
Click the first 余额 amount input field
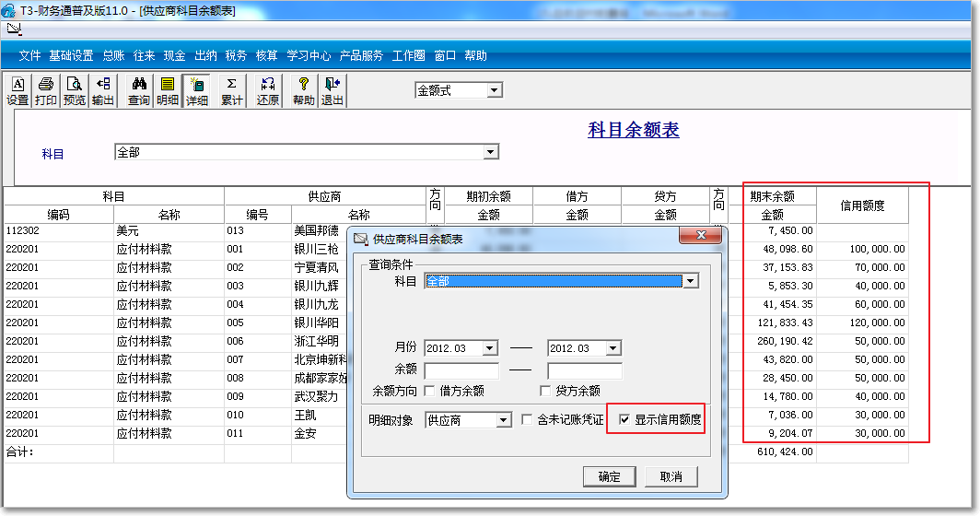pyautogui.click(x=461, y=371)
